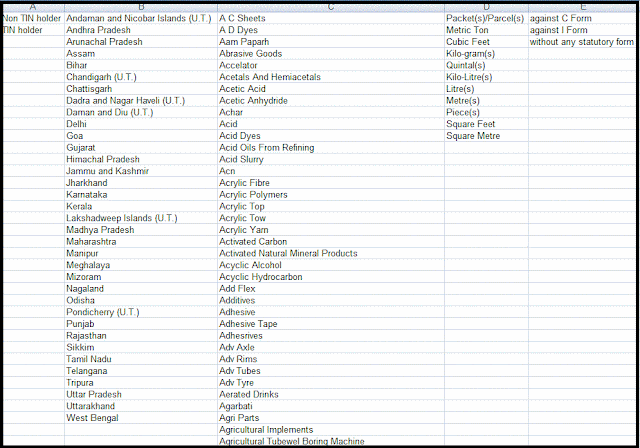Select the 'A C Sheets' cell
Viewport: 640px width, 448px height.
[331, 18]
